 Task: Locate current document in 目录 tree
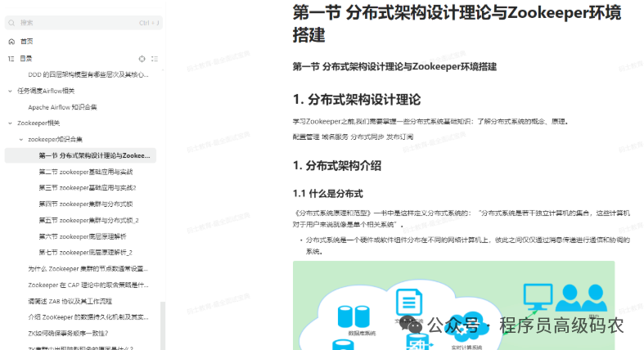tap(142, 59)
